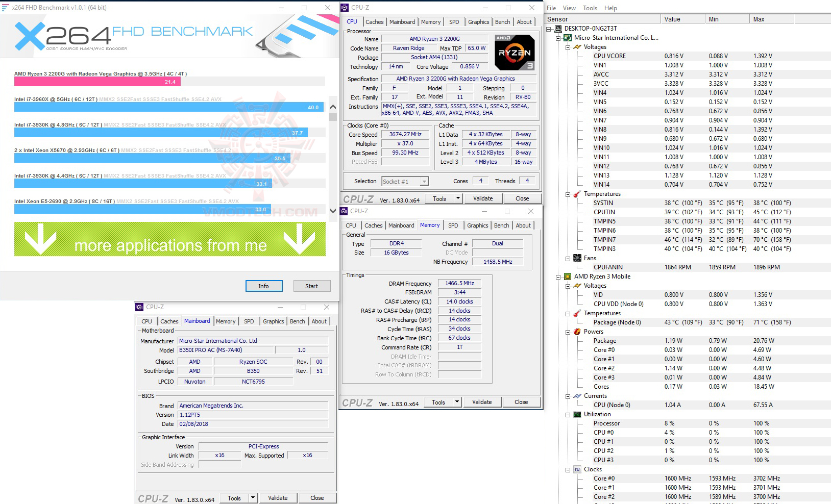Click the scroll up arrow in benchmark results
The height and width of the screenshot is (504, 831).
(x=333, y=107)
